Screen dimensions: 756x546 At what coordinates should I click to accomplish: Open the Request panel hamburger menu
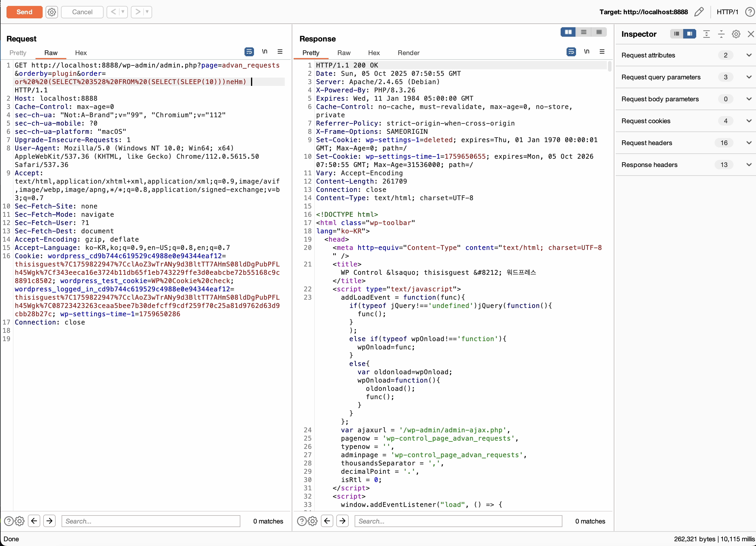pyautogui.click(x=280, y=52)
